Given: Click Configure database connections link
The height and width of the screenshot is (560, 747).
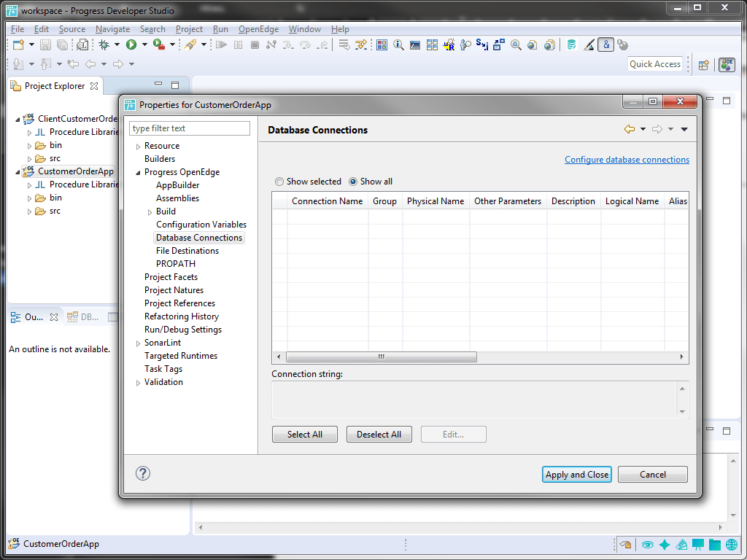Looking at the screenshot, I should 627,160.
